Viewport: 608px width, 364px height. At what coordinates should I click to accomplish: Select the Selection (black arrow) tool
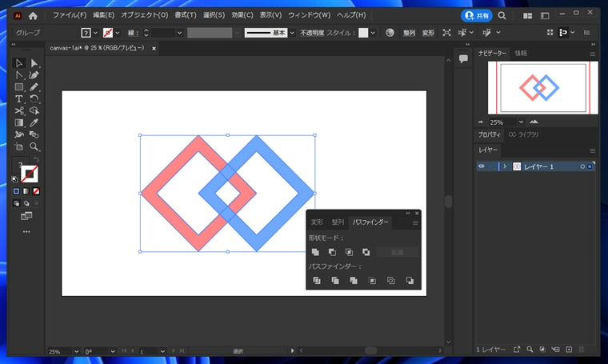[18, 62]
